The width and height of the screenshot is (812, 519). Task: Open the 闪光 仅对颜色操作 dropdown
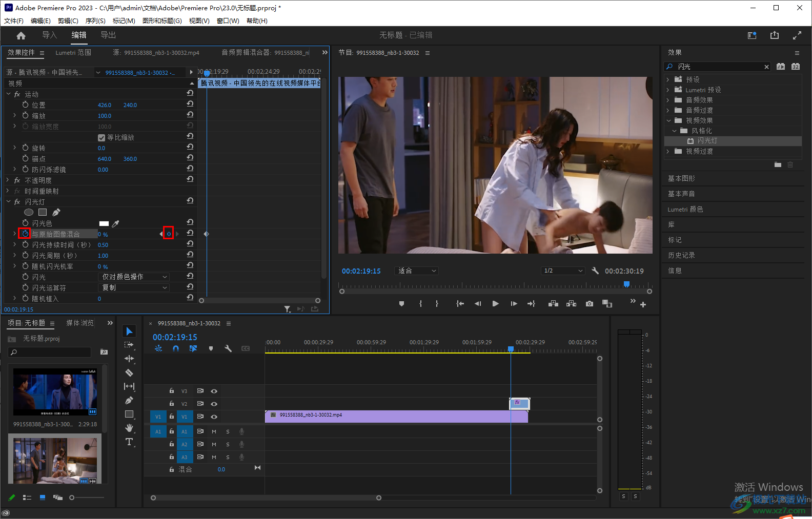[x=133, y=277]
